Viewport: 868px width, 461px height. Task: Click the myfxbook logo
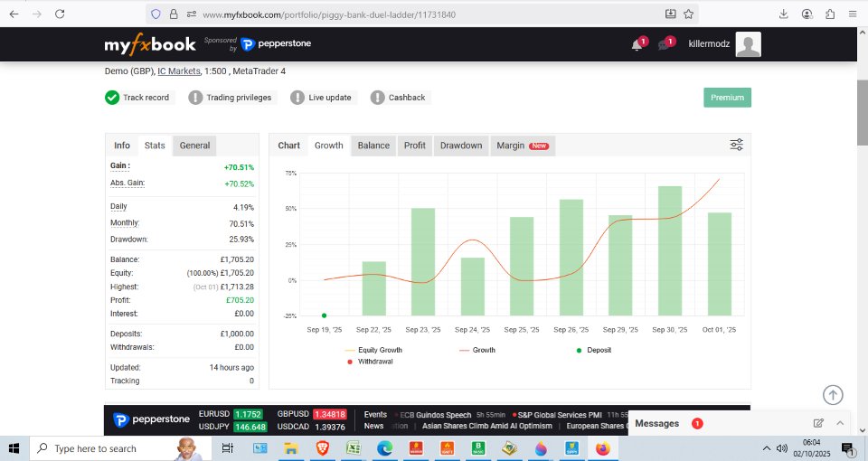150,44
